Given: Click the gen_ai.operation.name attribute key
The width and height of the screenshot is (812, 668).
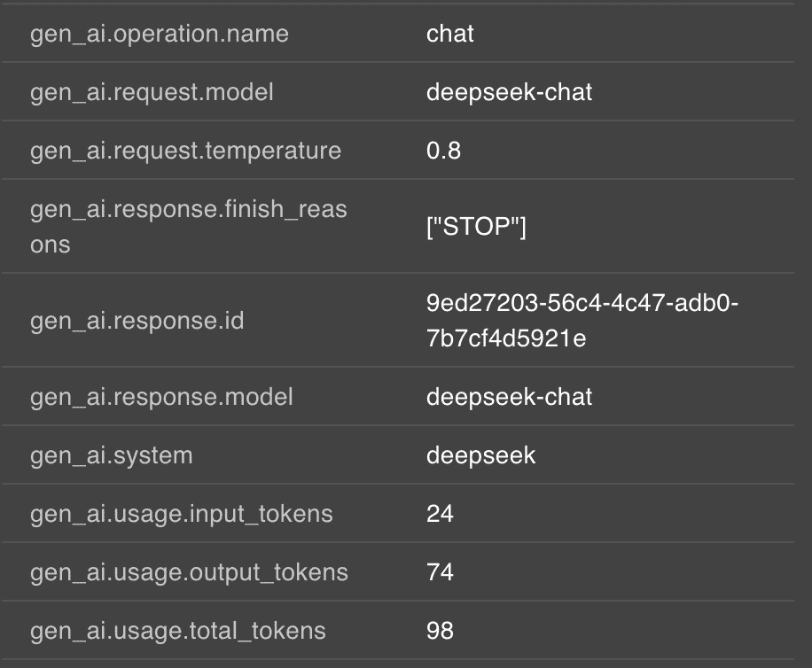Looking at the screenshot, I should [x=160, y=34].
